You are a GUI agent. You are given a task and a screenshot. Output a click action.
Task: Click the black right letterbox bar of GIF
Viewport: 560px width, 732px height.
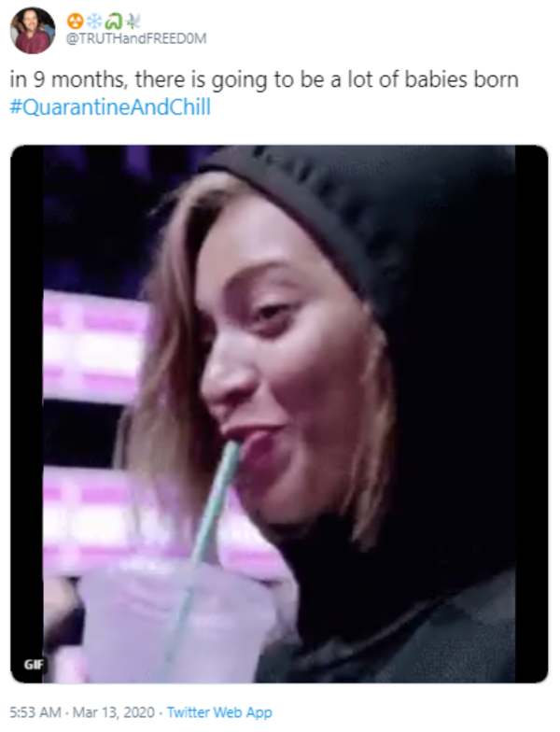tap(532, 415)
